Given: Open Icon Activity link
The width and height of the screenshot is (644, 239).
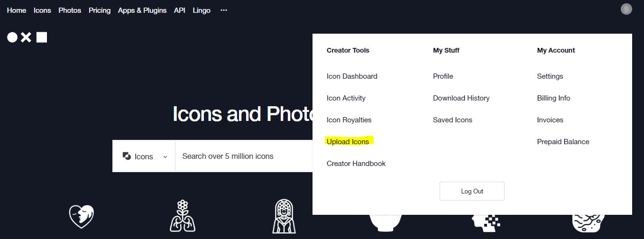Looking at the screenshot, I should tap(346, 98).
